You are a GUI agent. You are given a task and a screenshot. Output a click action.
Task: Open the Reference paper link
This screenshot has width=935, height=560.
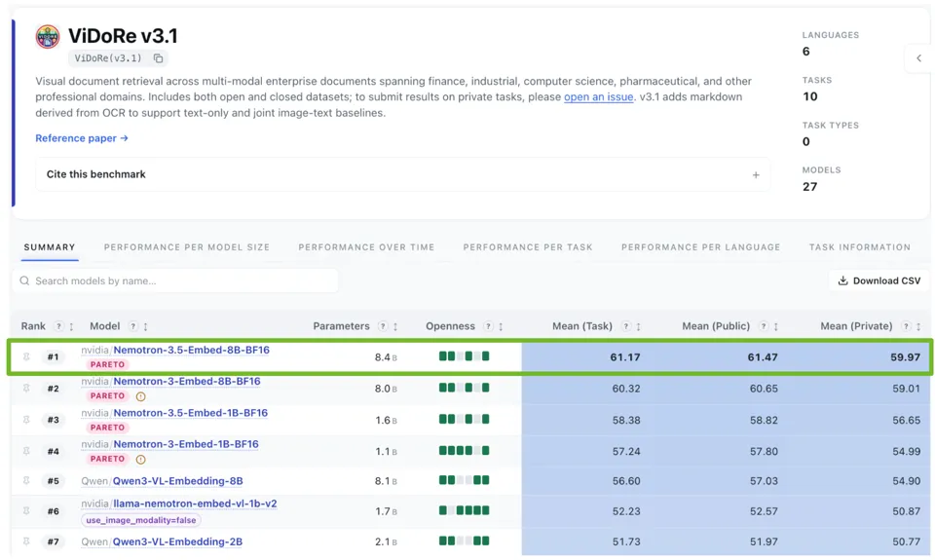pos(82,138)
